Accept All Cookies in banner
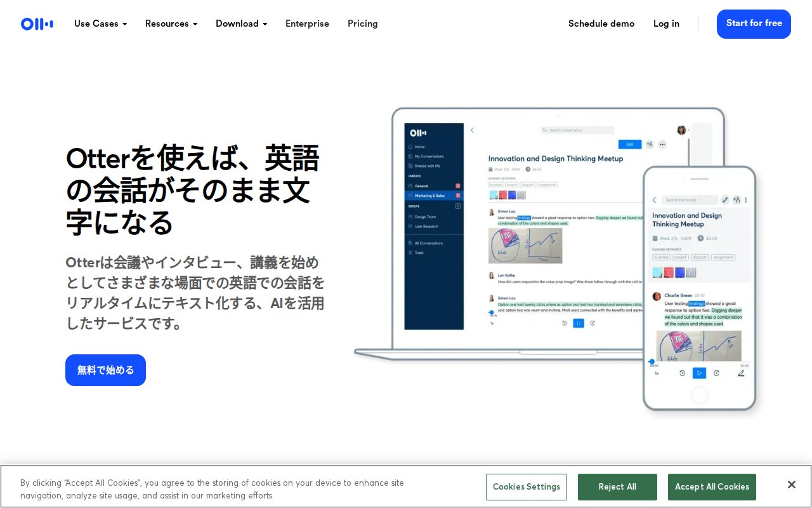The image size is (812, 508). pyautogui.click(x=712, y=487)
